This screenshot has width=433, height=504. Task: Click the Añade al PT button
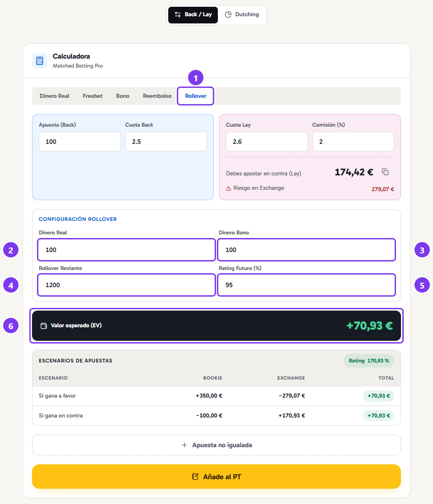216,477
